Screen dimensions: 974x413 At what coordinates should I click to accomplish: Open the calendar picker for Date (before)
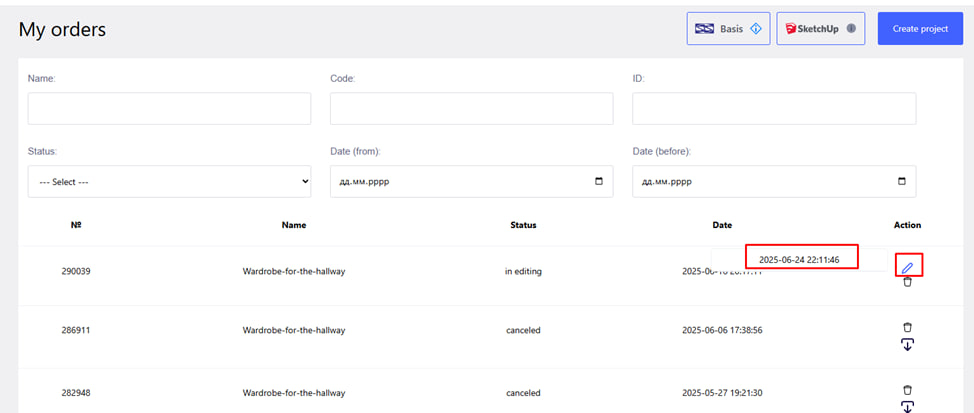point(902,182)
